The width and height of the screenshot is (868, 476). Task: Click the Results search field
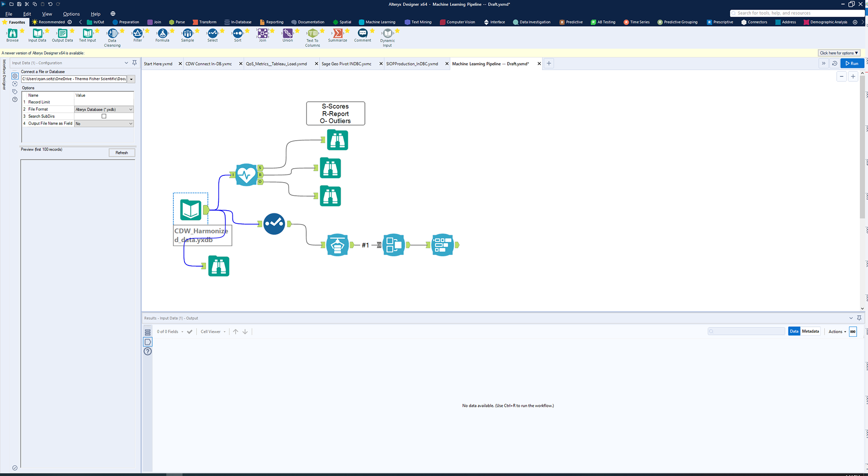pyautogui.click(x=746, y=331)
